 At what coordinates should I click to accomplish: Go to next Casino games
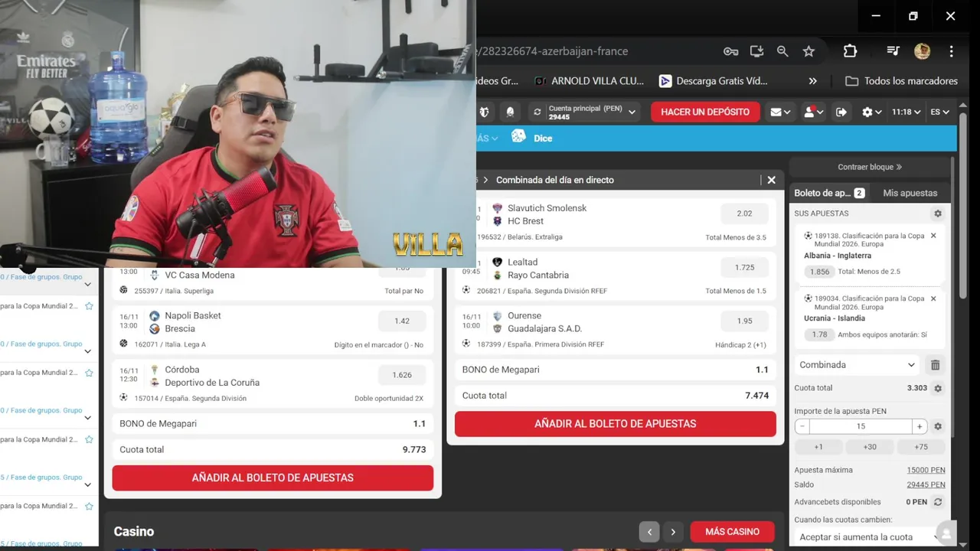[x=673, y=532]
